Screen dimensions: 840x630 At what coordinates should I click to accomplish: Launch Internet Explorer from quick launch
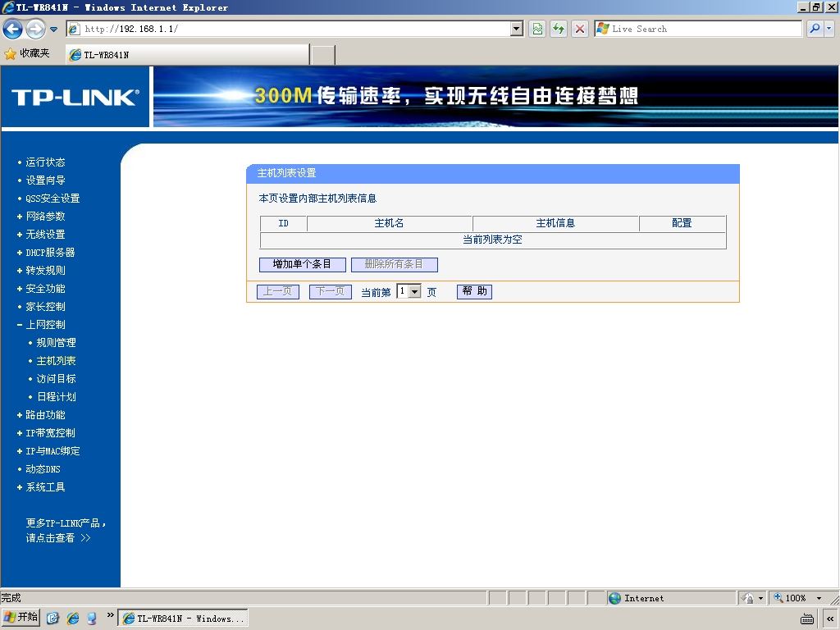click(x=72, y=619)
